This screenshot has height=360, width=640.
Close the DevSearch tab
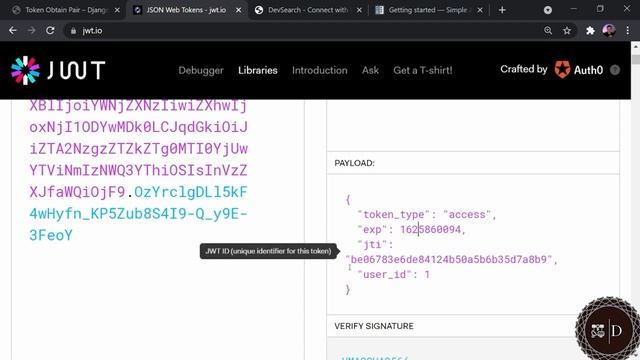click(359, 10)
